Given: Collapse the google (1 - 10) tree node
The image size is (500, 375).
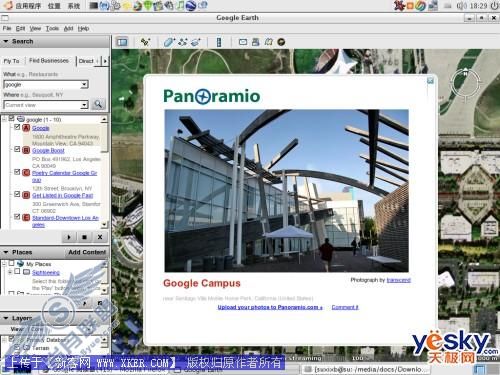Looking at the screenshot, I should (x=5, y=119).
